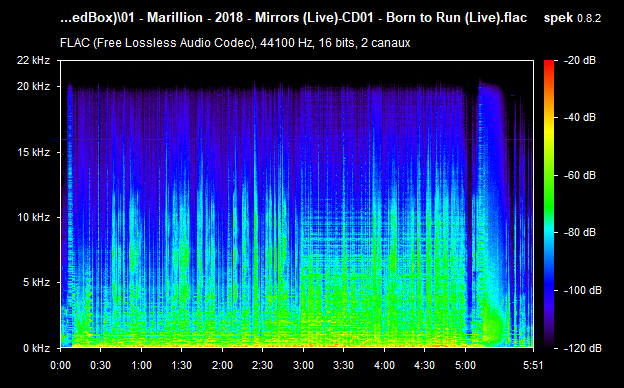This screenshot has height=388, width=624.
Task: Click the file name title text
Action: tap(294, 18)
